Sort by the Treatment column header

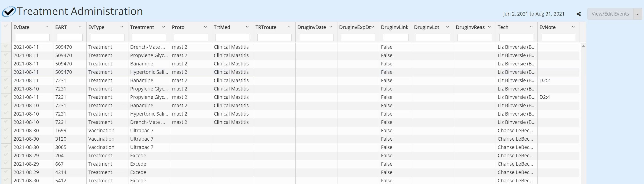point(142,27)
